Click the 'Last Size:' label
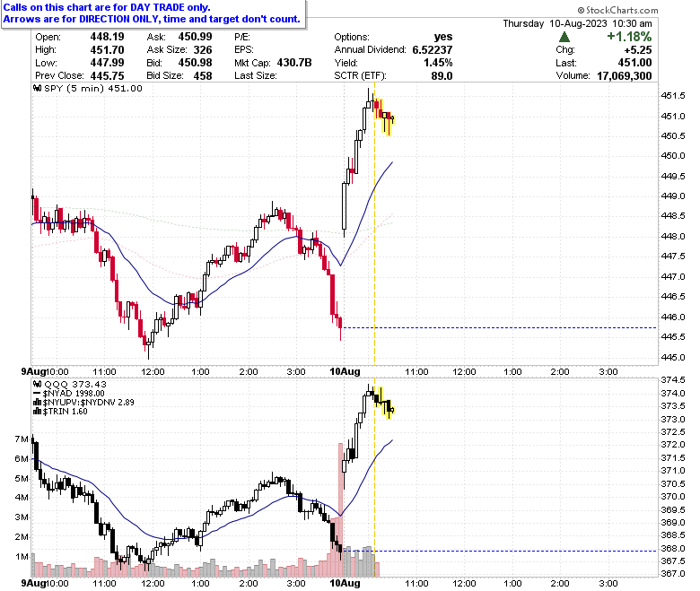This screenshot has width=700, height=591. (256, 76)
